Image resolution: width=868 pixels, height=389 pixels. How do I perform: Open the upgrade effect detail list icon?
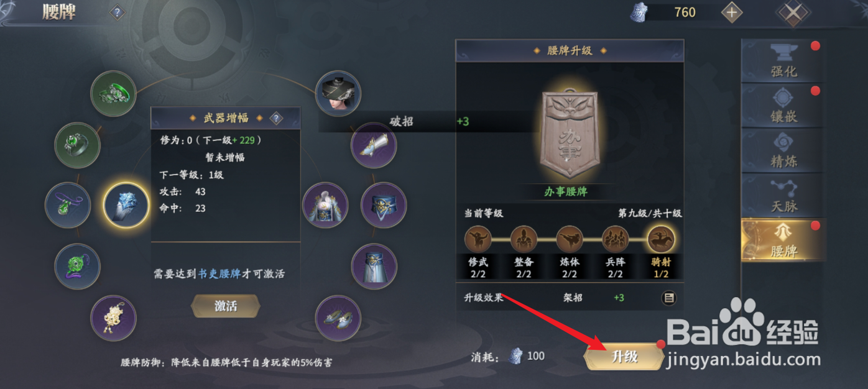pyautogui.click(x=668, y=298)
